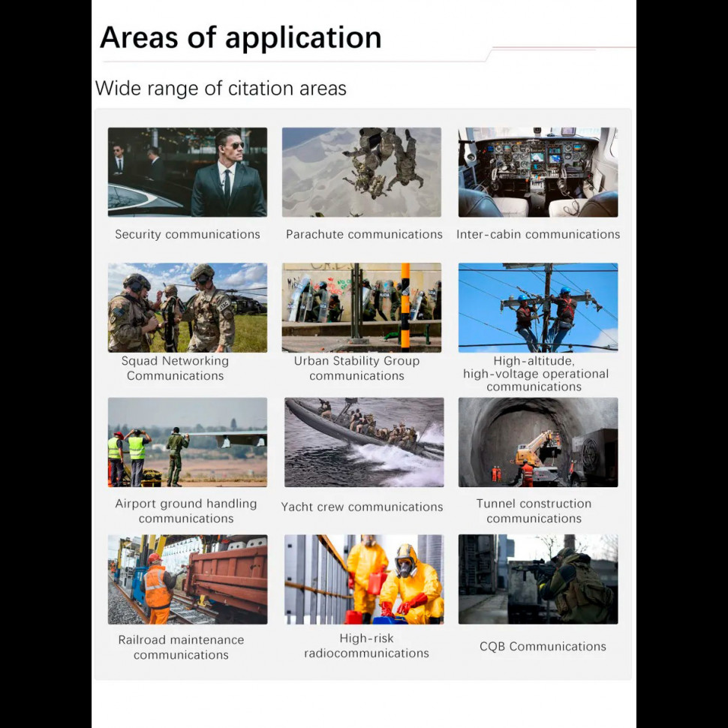Viewport: 728px width, 728px height.
Task: Click the 'Areas of application' heading
Action: pyautogui.click(x=240, y=37)
